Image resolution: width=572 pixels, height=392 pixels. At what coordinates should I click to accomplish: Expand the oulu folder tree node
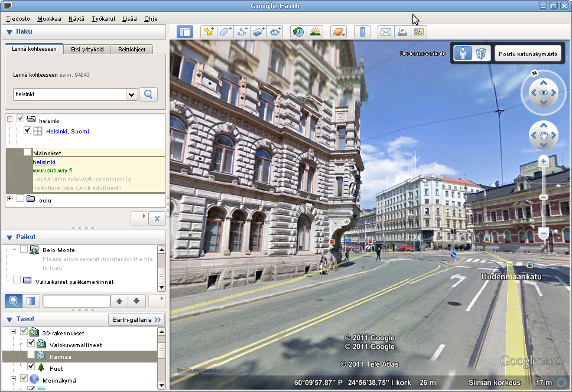click(x=9, y=199)
